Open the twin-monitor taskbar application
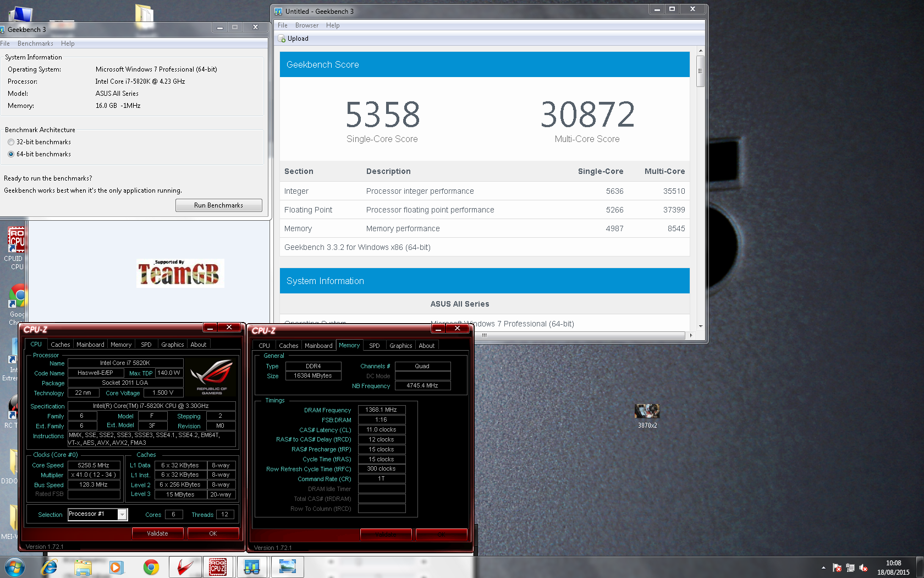This screenshot has height=578, width=924. click(252, 567)
